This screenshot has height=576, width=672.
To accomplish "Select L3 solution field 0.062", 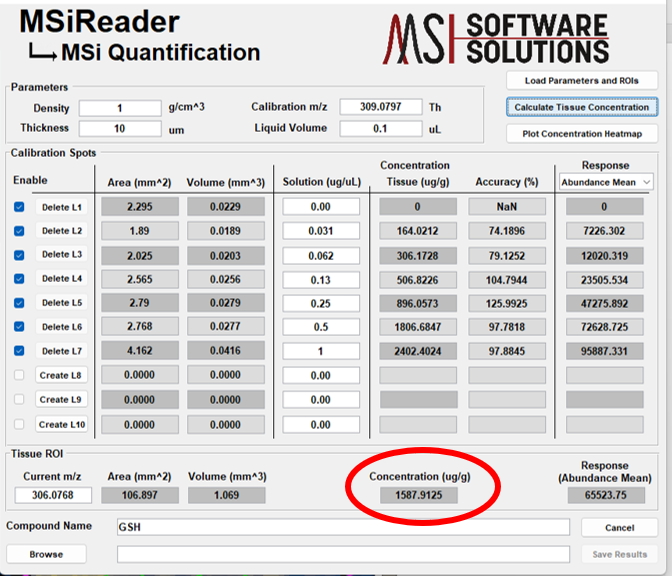I will pyautogui.click(x=321, y=256).
